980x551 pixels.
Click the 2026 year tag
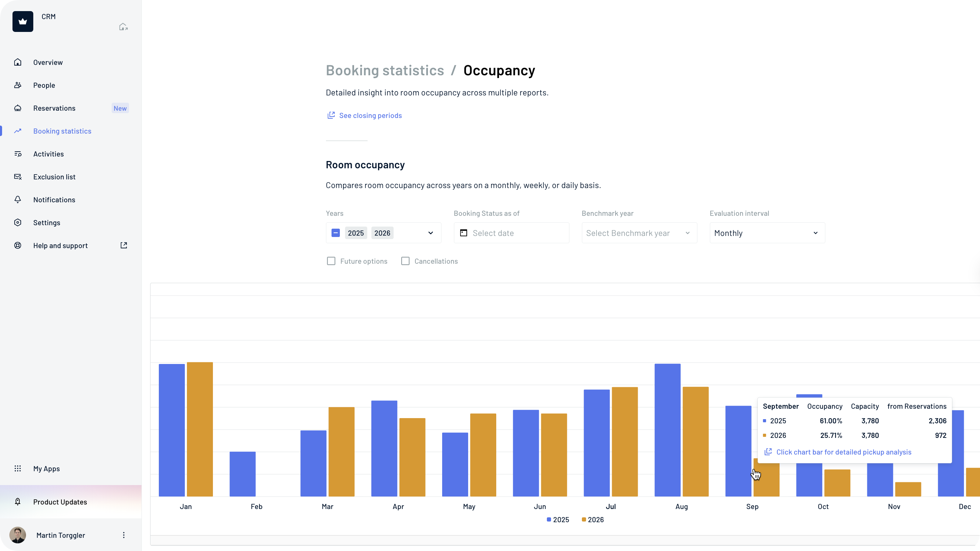[382, 233]
